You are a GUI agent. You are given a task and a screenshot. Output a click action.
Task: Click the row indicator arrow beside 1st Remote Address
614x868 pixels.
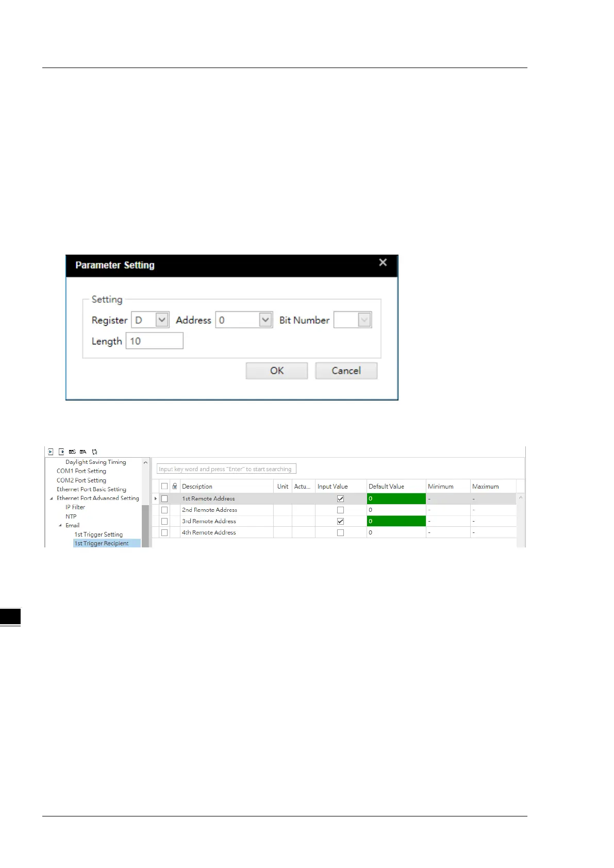click(156, 498)
